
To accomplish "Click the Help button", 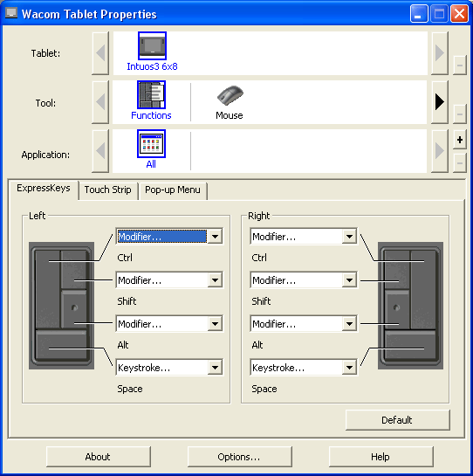I will point(381,457).
